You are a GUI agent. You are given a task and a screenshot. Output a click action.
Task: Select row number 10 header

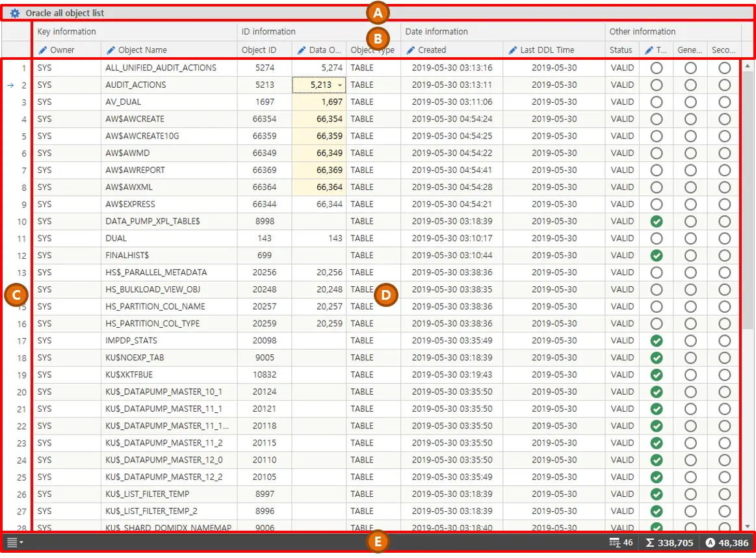tap(17, 221)
